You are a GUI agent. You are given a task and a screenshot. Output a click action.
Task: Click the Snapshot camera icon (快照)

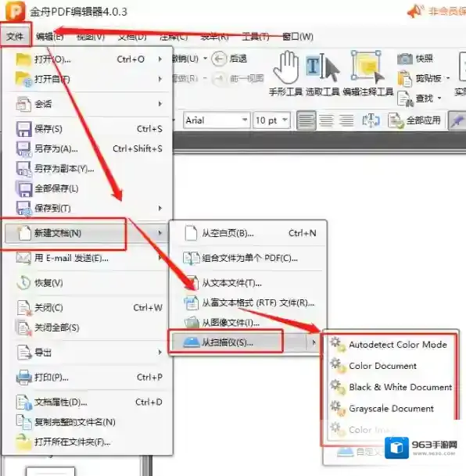pyautogui.click(x=405, y=59)
